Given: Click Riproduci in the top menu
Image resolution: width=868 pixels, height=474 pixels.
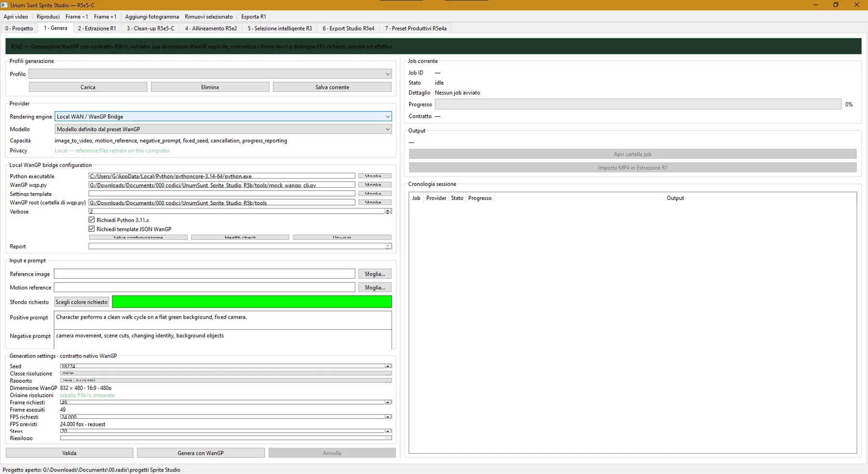Looking at the screenshot, I should pyautogui.click(x=48, y=16).
